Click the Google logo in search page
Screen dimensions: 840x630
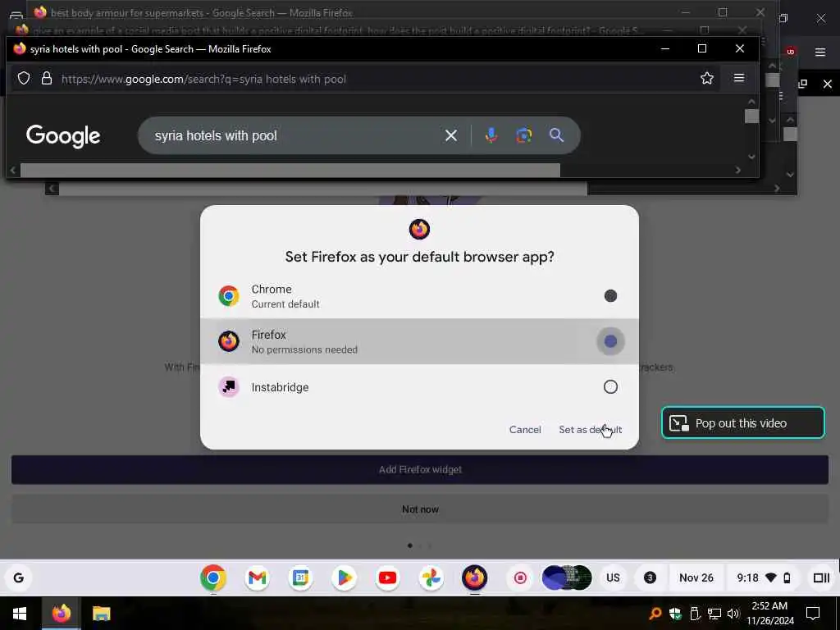click(63, 136)
